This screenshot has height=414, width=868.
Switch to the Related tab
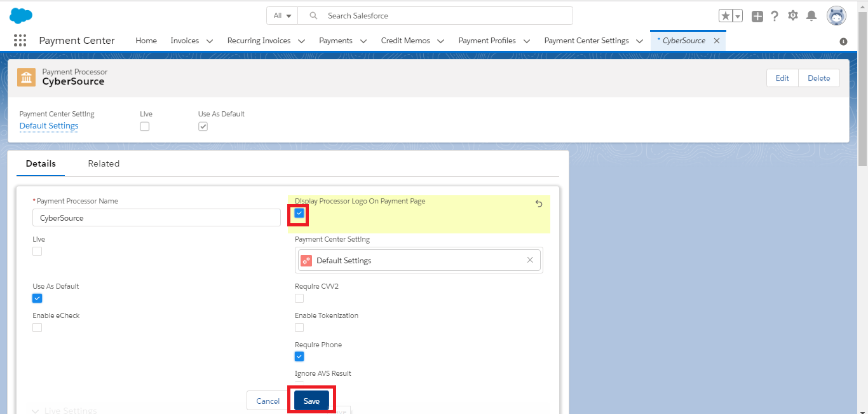[x=104, y=163]
